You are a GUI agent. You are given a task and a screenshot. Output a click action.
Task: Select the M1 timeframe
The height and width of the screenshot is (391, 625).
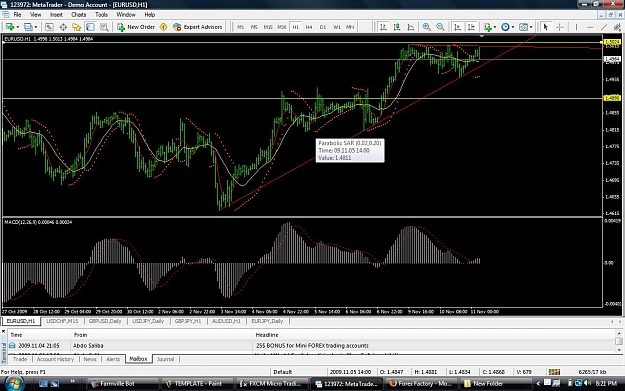tap(240, 27)
